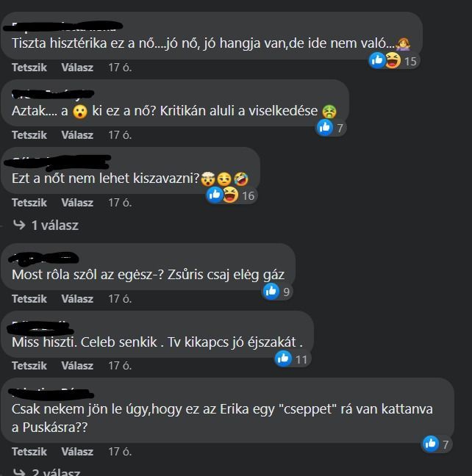Click the thumbs-up icon showing 7 on the 'Kritikán aluli' comment
Viewport: 472px width, 476px height.
coord(325,128)
